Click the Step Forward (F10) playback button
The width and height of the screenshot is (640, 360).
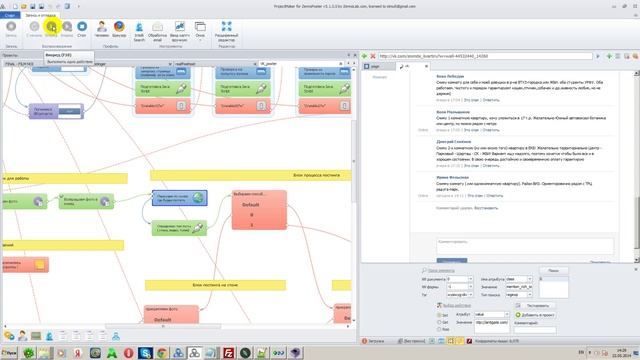coord(51,29)
